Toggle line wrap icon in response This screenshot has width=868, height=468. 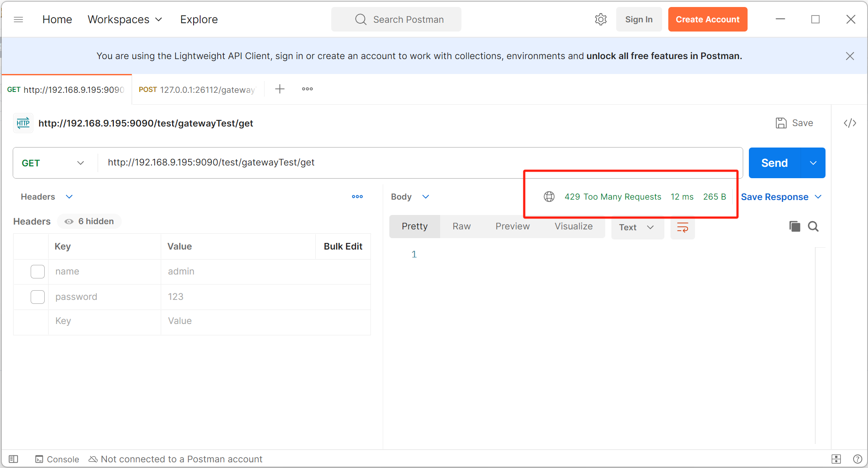click(682, 227)
